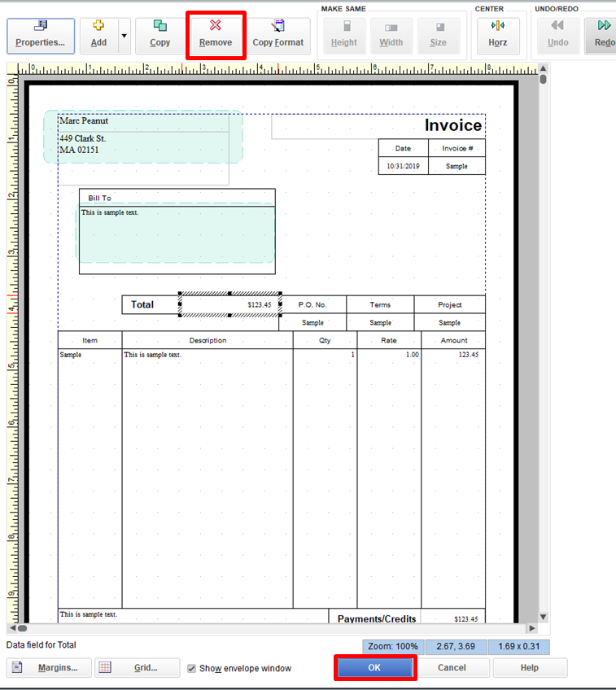This screenshot has height=690, width=616.
Task: Select the Description column header
Action: click(208, 340)
